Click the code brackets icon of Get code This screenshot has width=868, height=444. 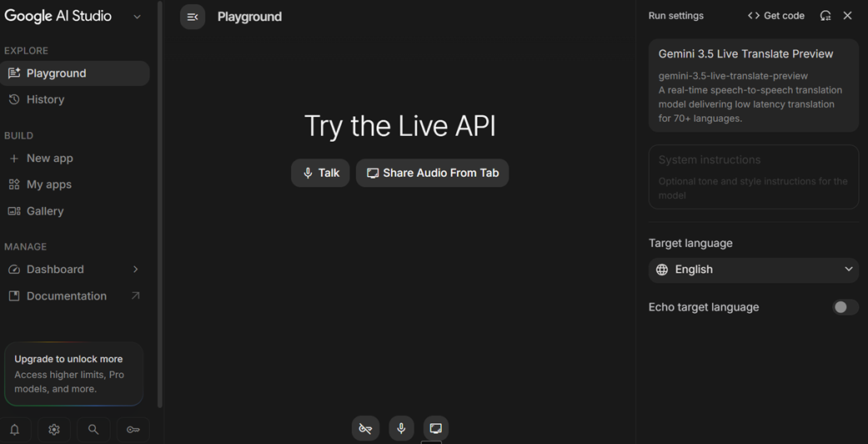(754, 16)
